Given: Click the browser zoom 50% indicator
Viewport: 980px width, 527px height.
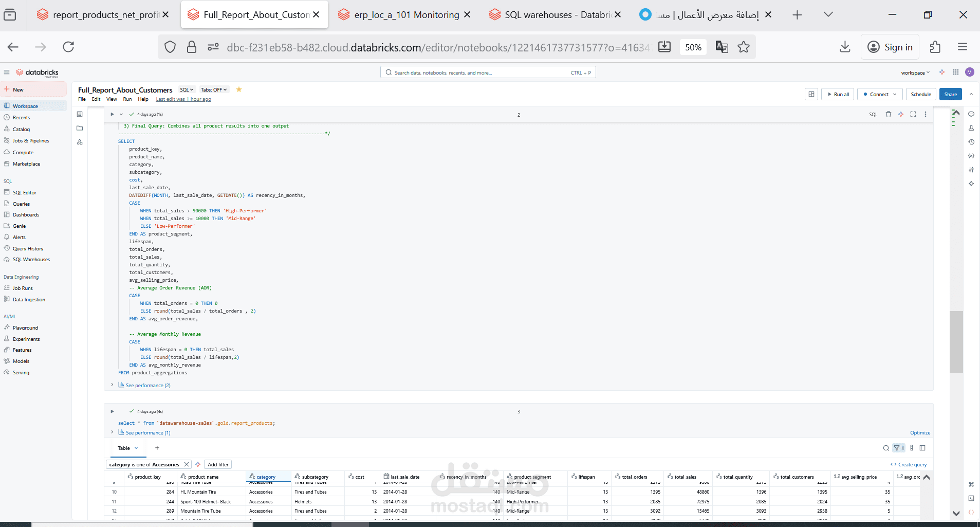Looking at the screenshot, I should [x=693, y=47].
